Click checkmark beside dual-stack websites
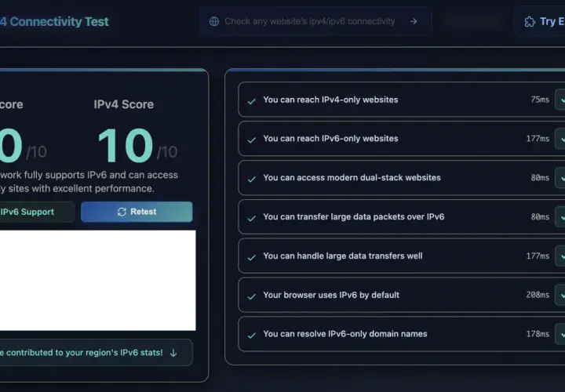Viewport: 565px width, 392px height. click(252, 180)
